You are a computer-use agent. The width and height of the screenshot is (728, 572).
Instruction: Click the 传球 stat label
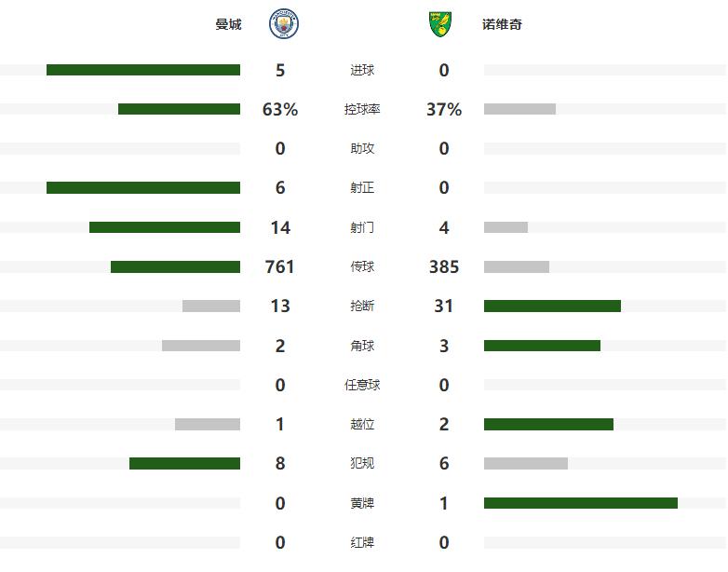(362, 266)
